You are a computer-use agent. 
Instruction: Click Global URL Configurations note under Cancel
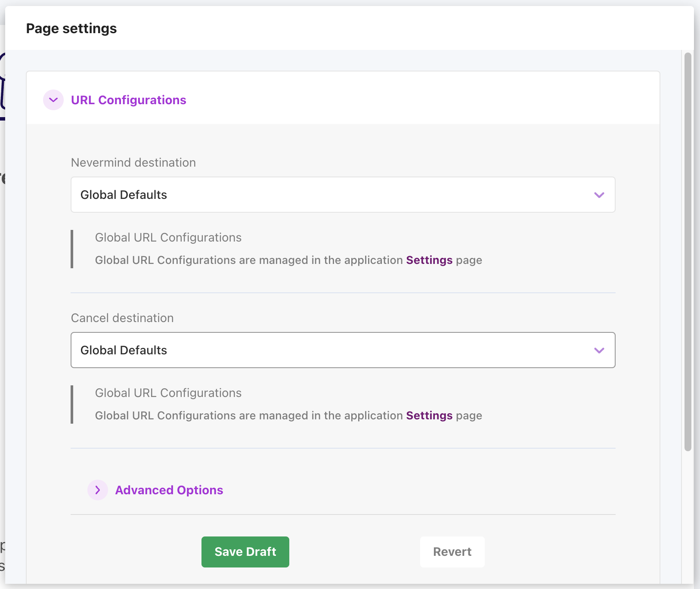168,393
